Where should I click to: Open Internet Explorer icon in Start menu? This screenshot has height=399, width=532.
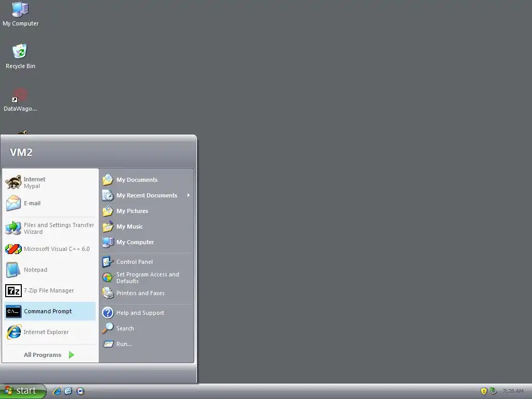coord(14,332)
